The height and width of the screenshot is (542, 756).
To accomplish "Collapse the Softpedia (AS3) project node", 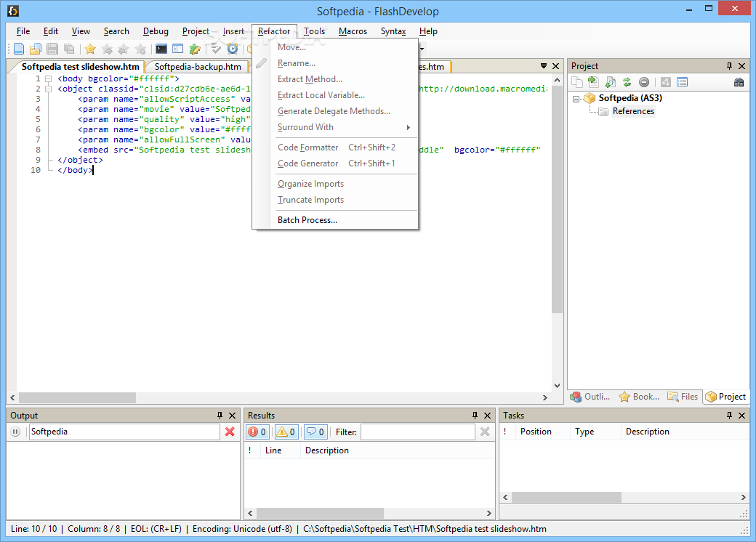I will tap(576, 99).
